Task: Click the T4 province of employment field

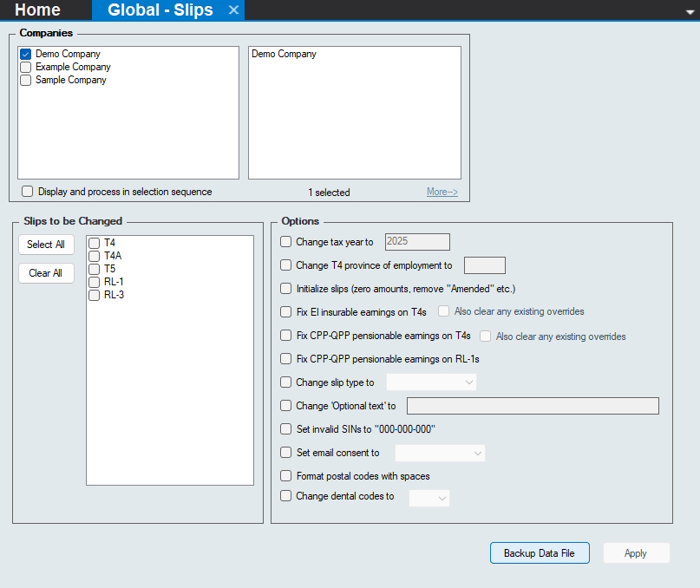Action: point(485,265)
